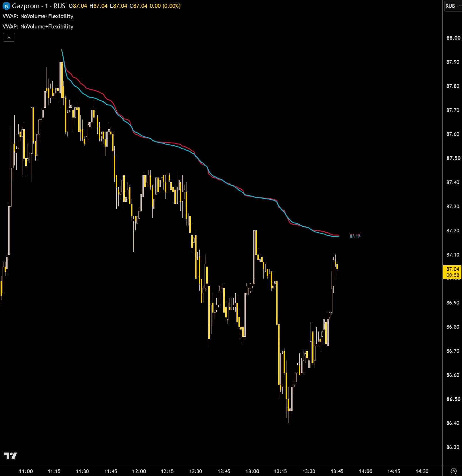
Task: Click the 87.70 price scale label
Action: 453,110
